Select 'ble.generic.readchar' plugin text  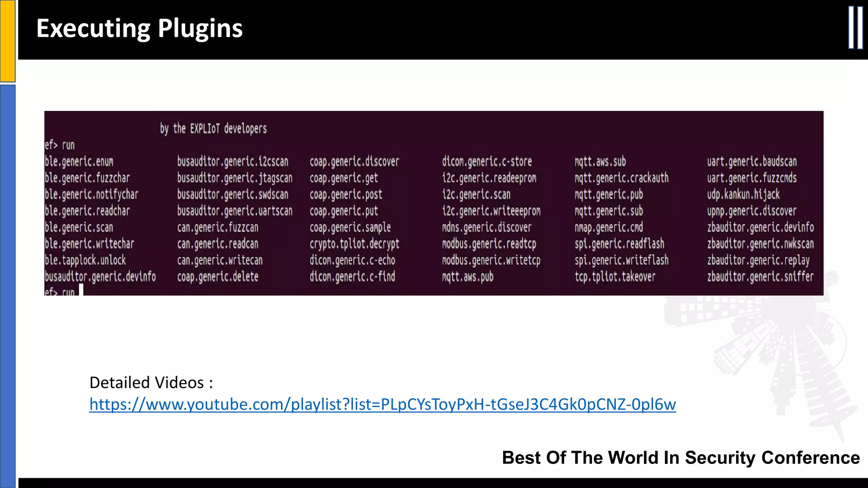tap(87, 211)
